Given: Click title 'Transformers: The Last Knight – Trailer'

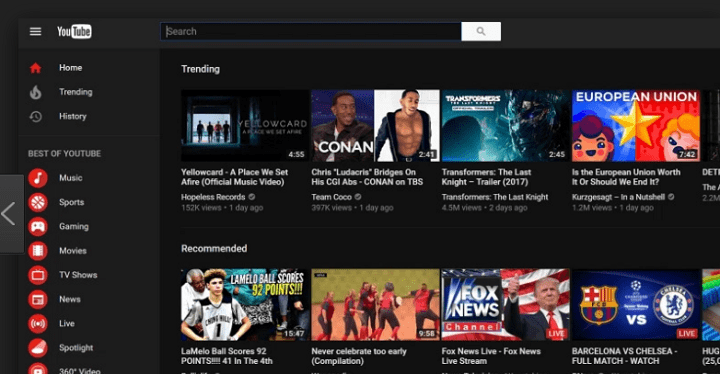Looking at the screenshot, I should click(x=486, y=177).
